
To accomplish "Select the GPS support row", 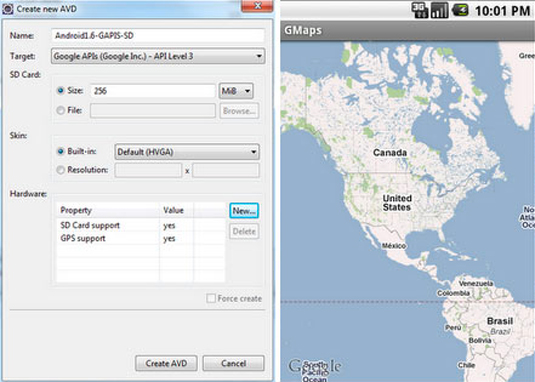I will click(x=141, y=238).
